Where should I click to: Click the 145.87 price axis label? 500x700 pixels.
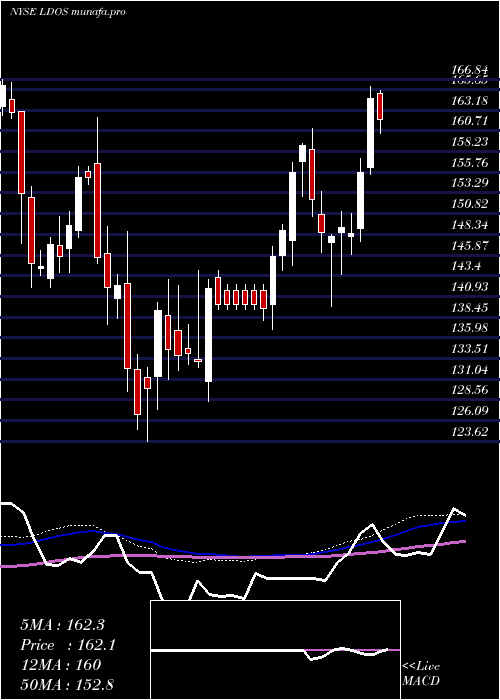pos(469,246)
